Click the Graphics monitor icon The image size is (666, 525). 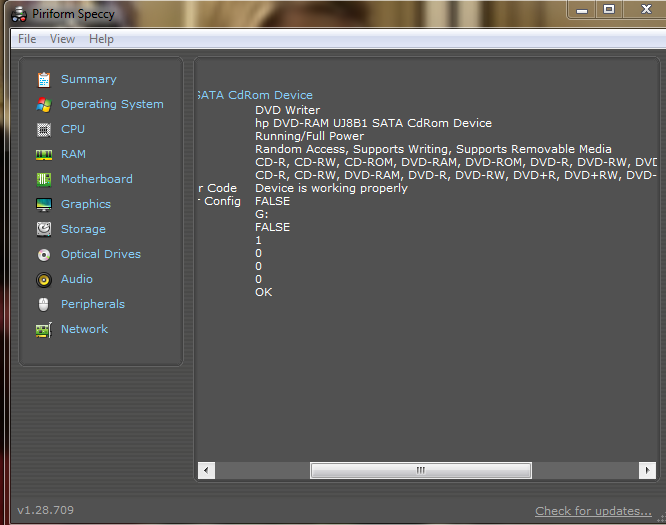43,204
